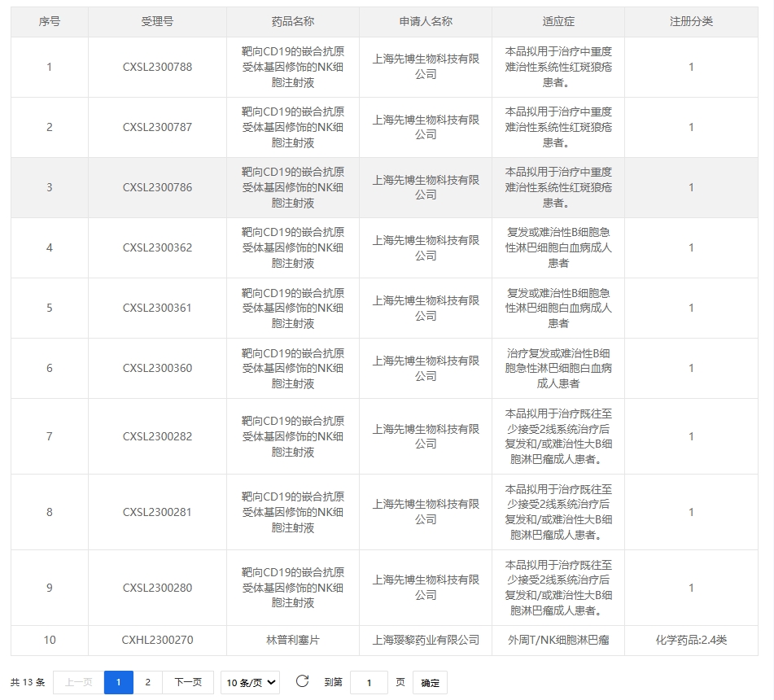
Task: Select acceptance number CXSL2300280
Action: tap(157, 588)
